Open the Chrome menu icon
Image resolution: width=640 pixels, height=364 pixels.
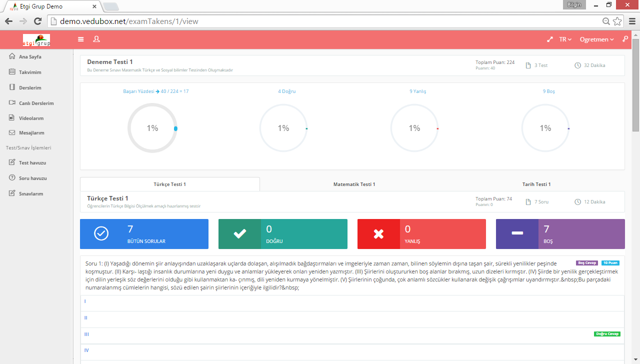632,21
